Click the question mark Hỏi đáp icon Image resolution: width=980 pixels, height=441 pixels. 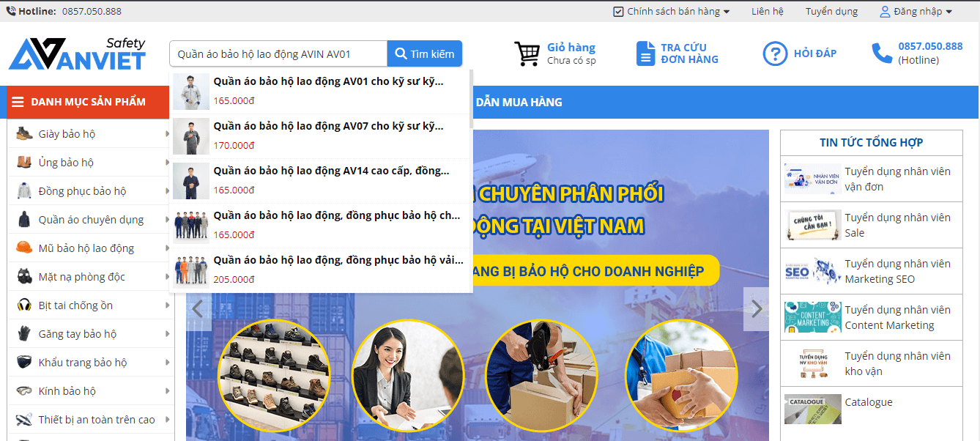[775, 53]
